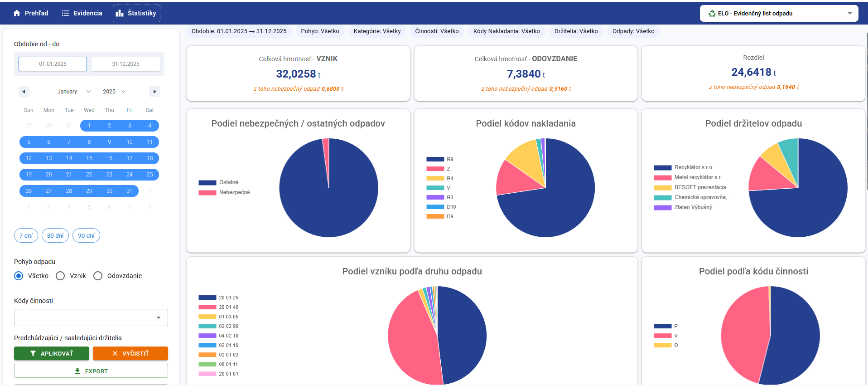Image resolution: width=868 pixels, height=386 pixels.
Task: Click the home icon next to Prehľad
Action: point(17,13)
